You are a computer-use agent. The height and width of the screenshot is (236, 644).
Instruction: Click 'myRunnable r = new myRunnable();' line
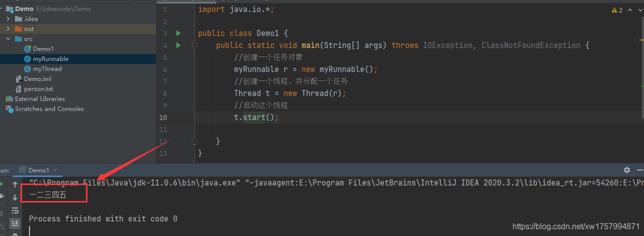306,69
